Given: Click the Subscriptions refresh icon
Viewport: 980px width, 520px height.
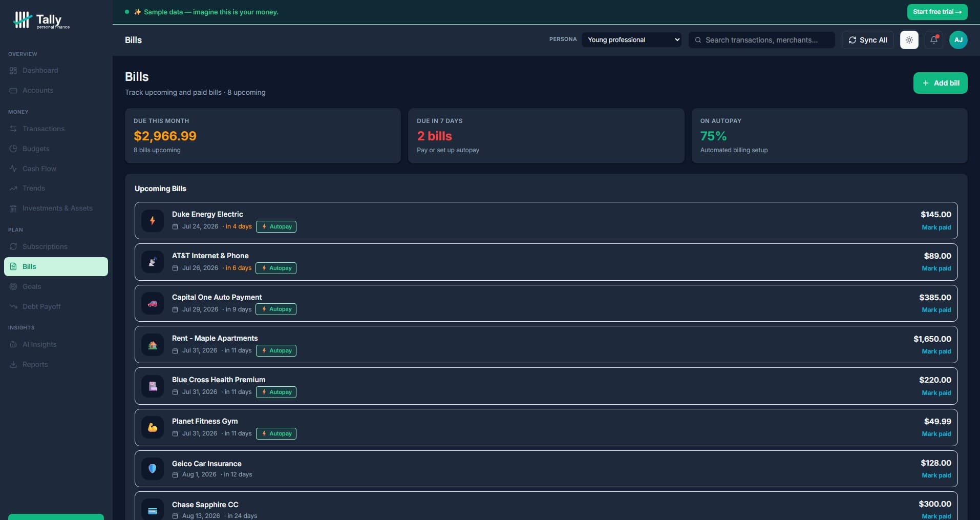Looking at the screenshot, I should pyautogui.click(x=13, y=246).
